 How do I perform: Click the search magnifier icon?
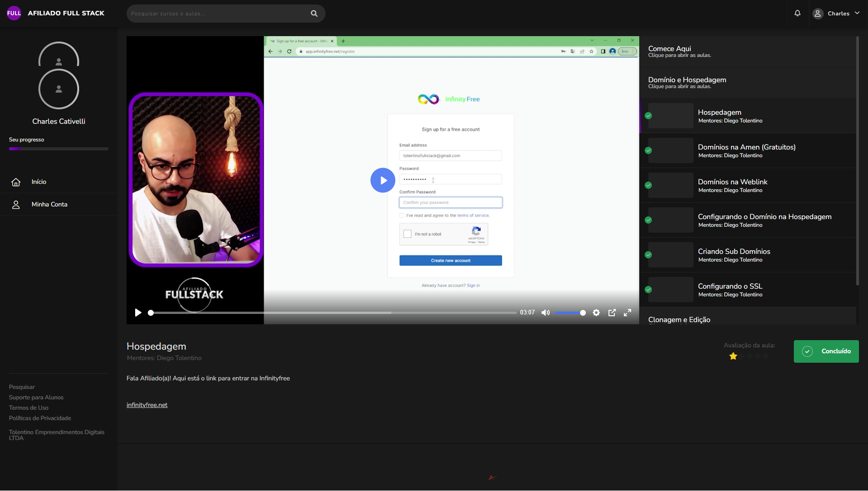coord(314,14)
